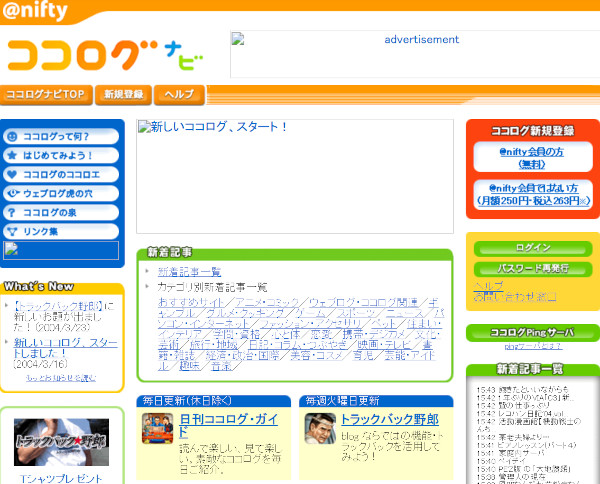600x484 pixels.
Task: Open the ペット category link
Action: [x=384, y=324]
